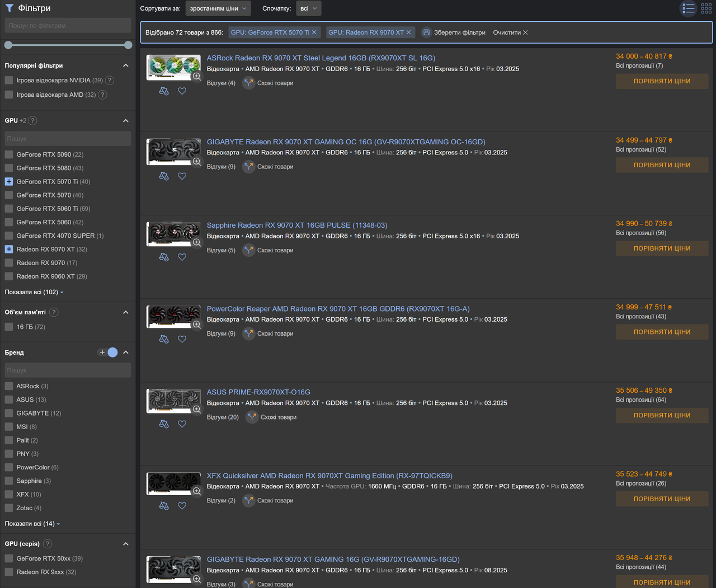Toggle the Бренд include/exclude switch
Image resolution: width=716 pixels, height=588 pixels.
[107, 352]
